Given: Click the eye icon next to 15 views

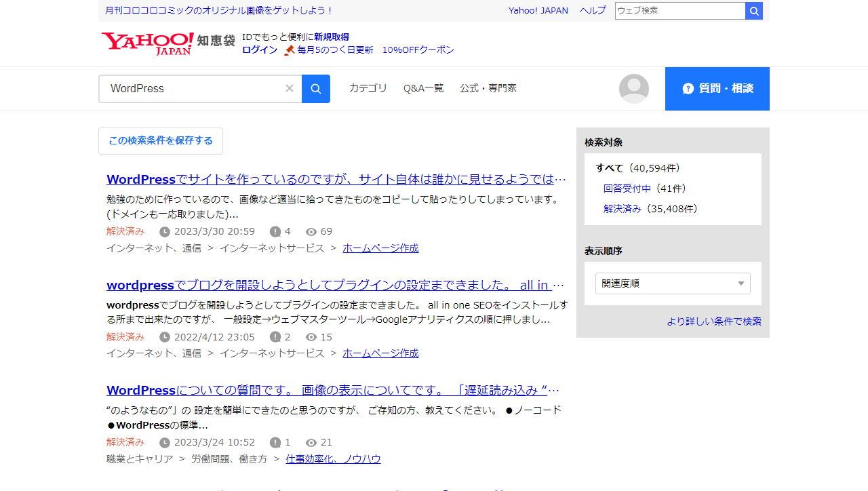Looking at the screenshot, I should pos(311,337).
